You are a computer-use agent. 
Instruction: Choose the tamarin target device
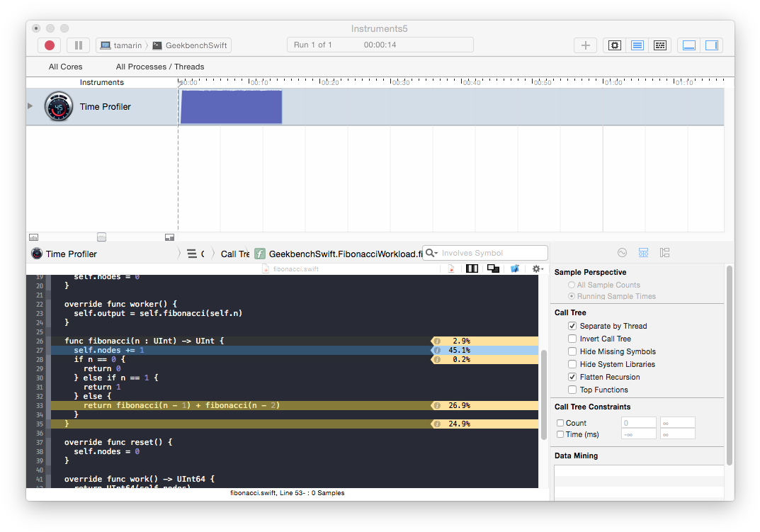coord(121,45)
